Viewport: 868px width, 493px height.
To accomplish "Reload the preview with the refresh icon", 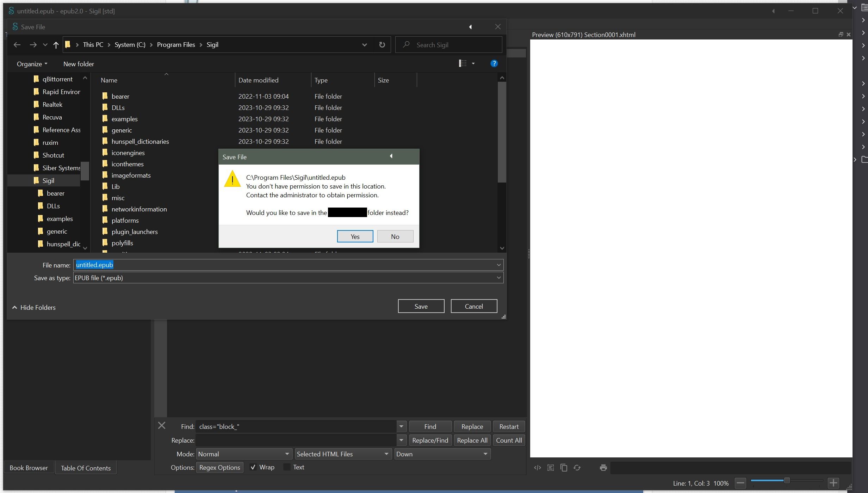I will (577, 468).
